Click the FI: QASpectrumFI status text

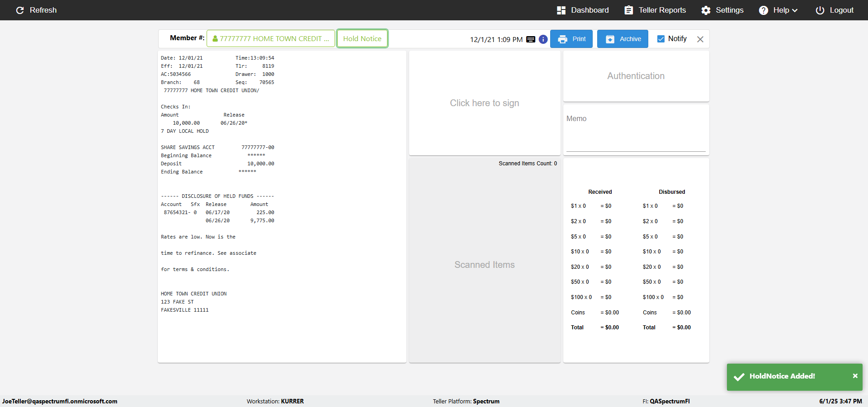coord(666,401)
